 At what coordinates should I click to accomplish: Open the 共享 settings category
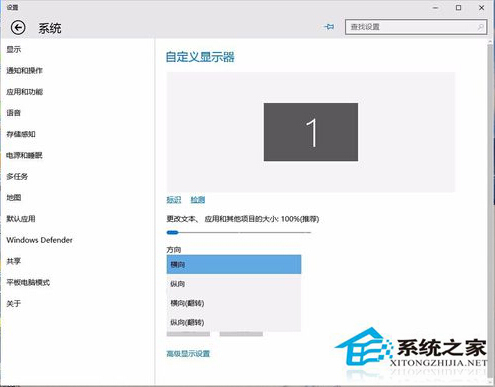[x=14, y=261]
